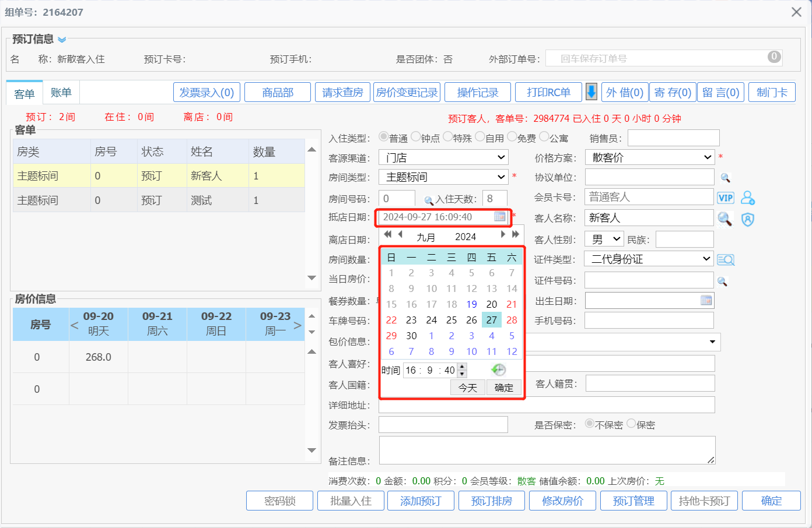Open 操作记录
This screenshot has width=812, height=528.
(478, 92)
